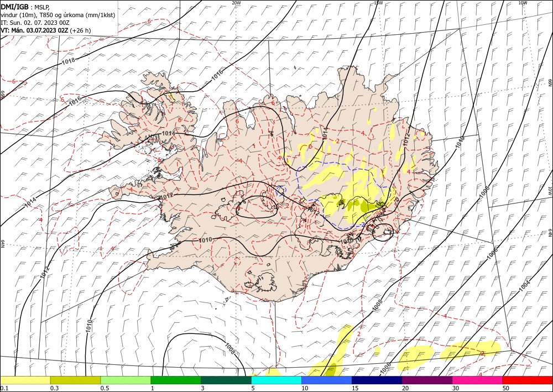The height and width of the screenshot is (392, 553).
Task: Click the "vindur (10m), T850 og úrkoma" line
Action: coord(58,15)
